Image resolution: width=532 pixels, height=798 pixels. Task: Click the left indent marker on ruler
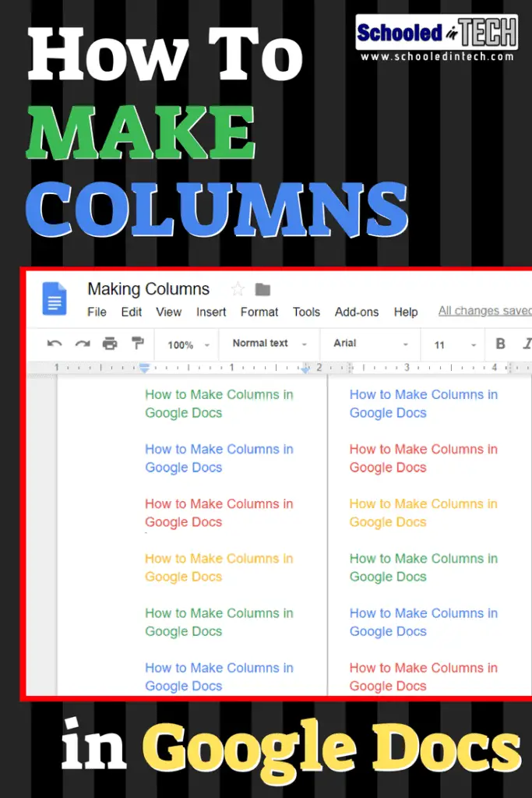pyautogui.click(x=144, y=368)
